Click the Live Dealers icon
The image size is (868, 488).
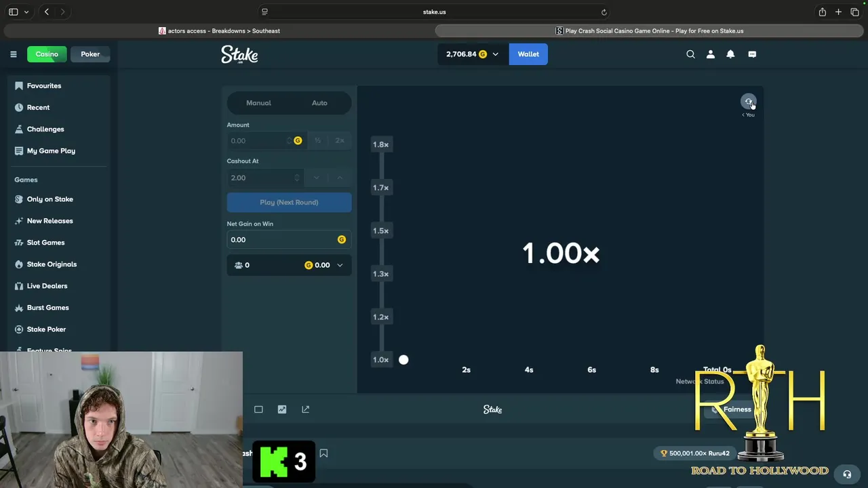click(19, 286)
